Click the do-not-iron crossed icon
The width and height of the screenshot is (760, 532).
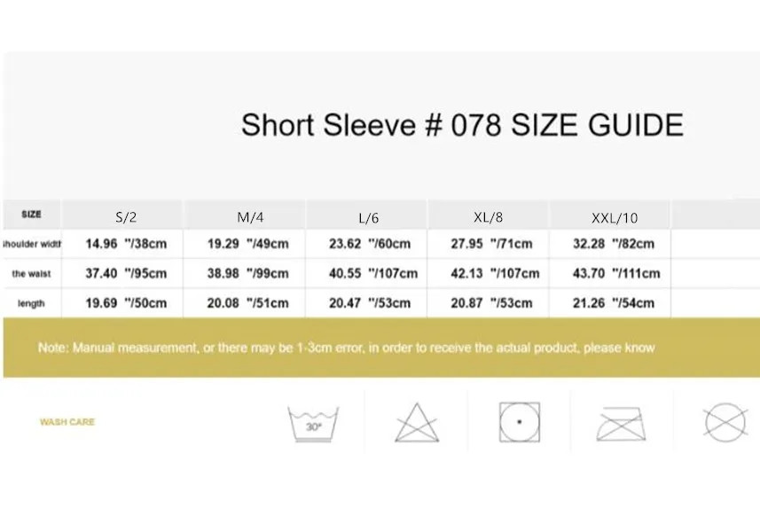coord(621,423)
